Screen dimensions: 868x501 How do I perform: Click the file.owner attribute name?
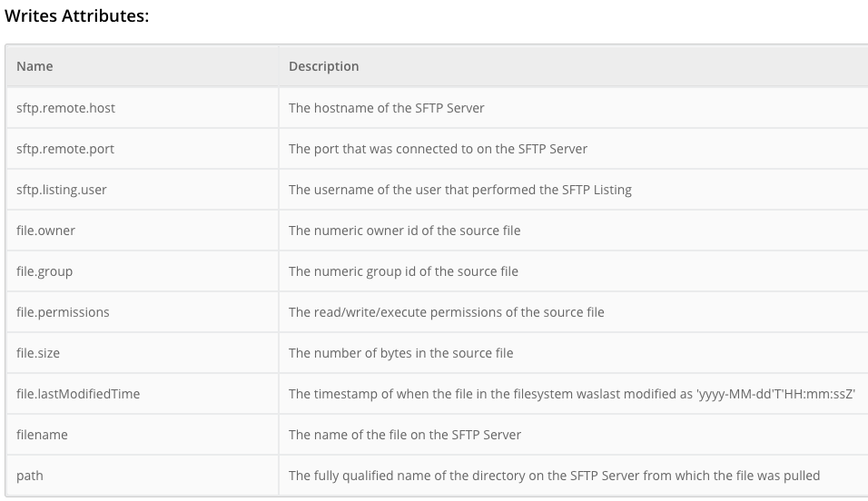[45, 231]
